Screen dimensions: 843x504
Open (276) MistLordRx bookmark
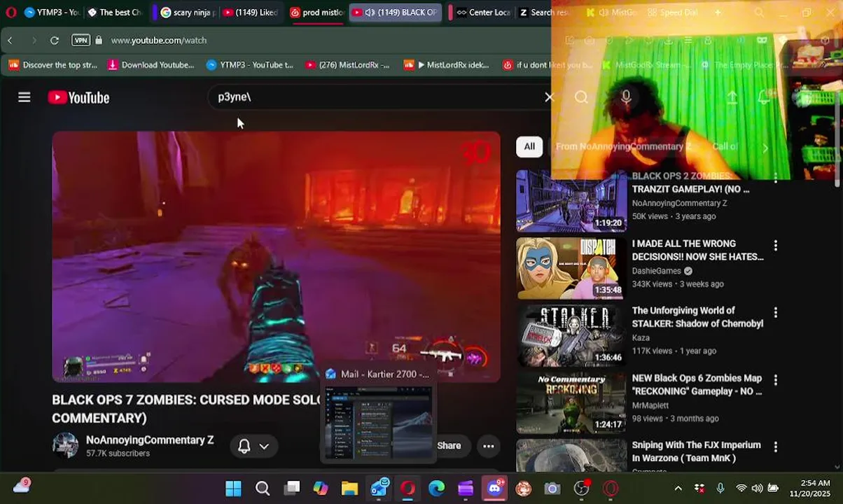tap(347, 65)
